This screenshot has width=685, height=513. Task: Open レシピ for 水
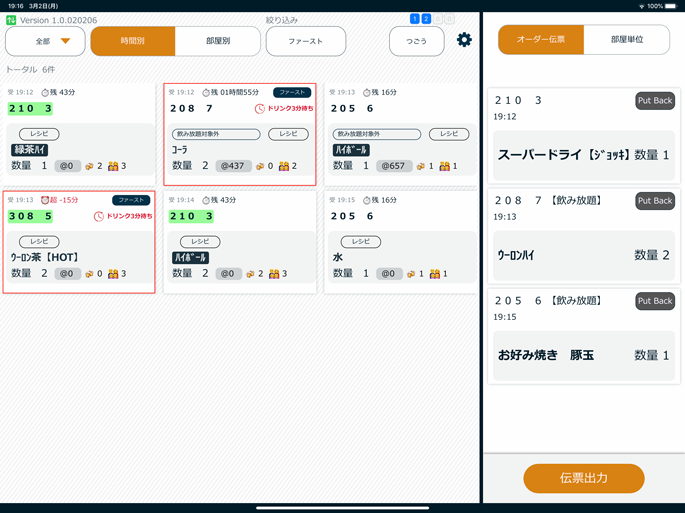coord(361,241)
